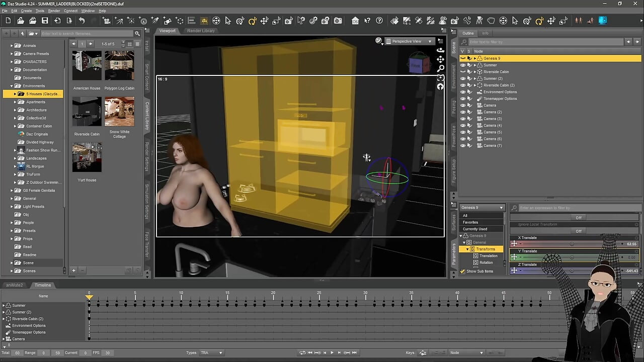Expand the Architecture folder in library
This screenshot has width=644, height=362.
coord(15,110)
